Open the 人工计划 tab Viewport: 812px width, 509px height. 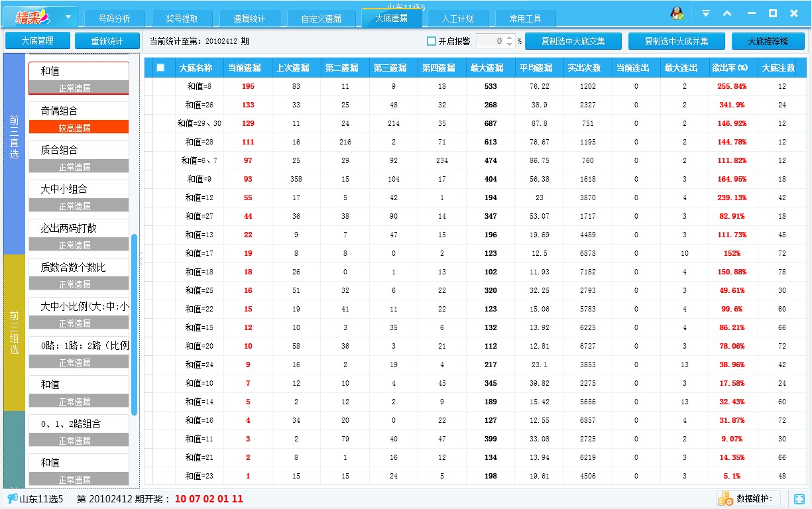[x=458, y=18]
